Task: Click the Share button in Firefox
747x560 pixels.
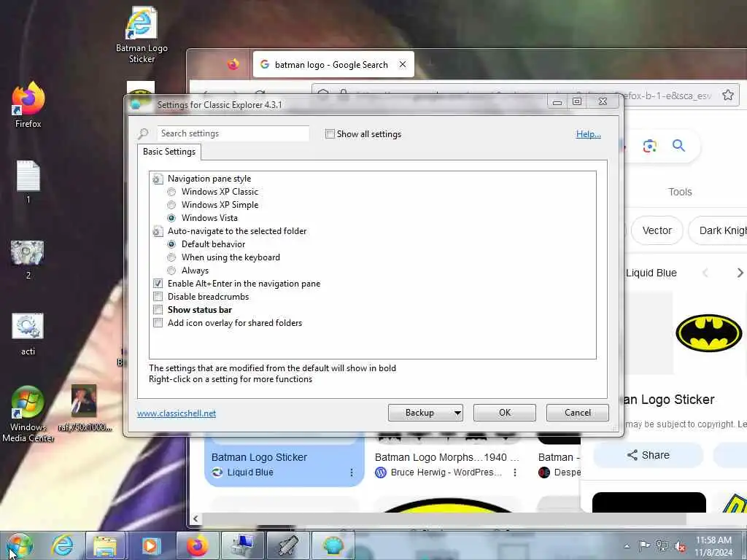Action: pos(648,455)
